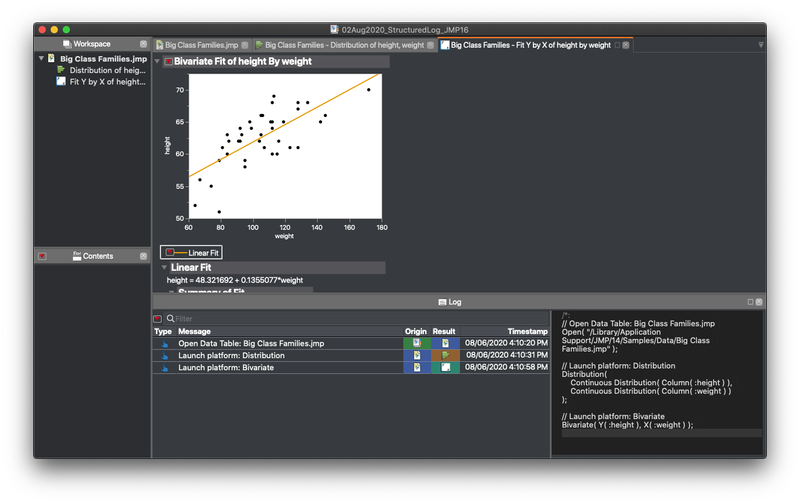Screen dimensions: 800x503
Task: Open 'Fit Y by X of height...' in Workspace tree
Action: click(108, 82)
